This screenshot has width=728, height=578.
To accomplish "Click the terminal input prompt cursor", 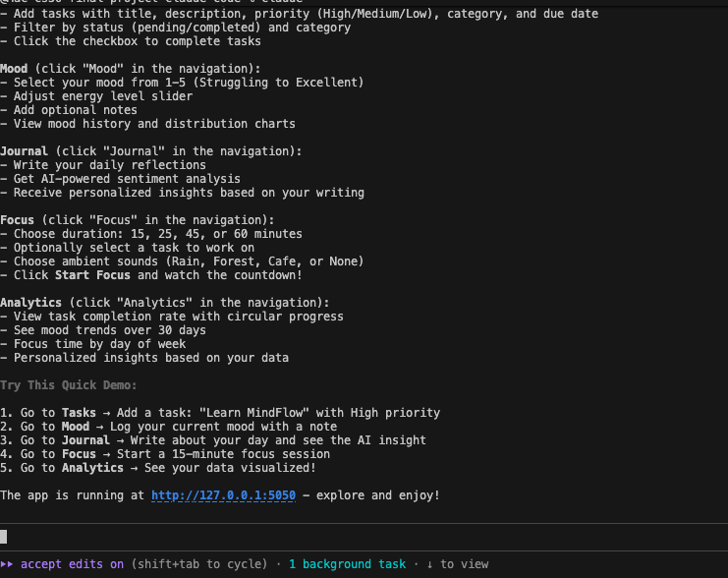I will 4,537.
